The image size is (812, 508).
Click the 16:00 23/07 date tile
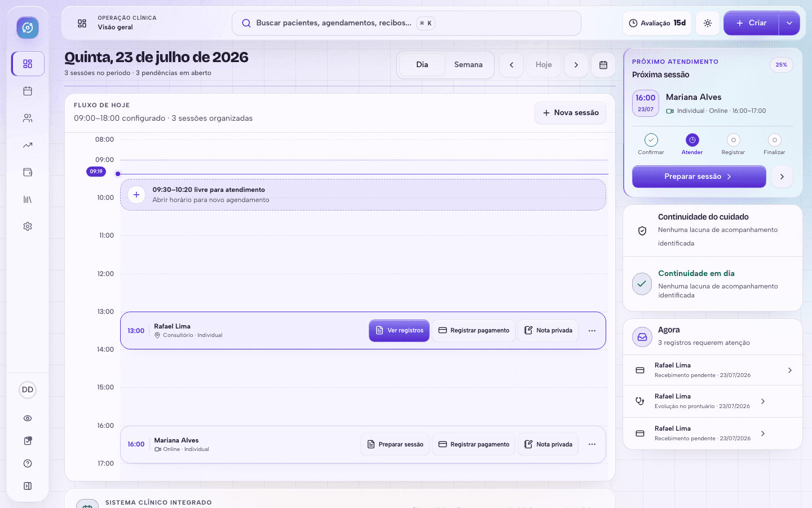(x=646, y=103)
